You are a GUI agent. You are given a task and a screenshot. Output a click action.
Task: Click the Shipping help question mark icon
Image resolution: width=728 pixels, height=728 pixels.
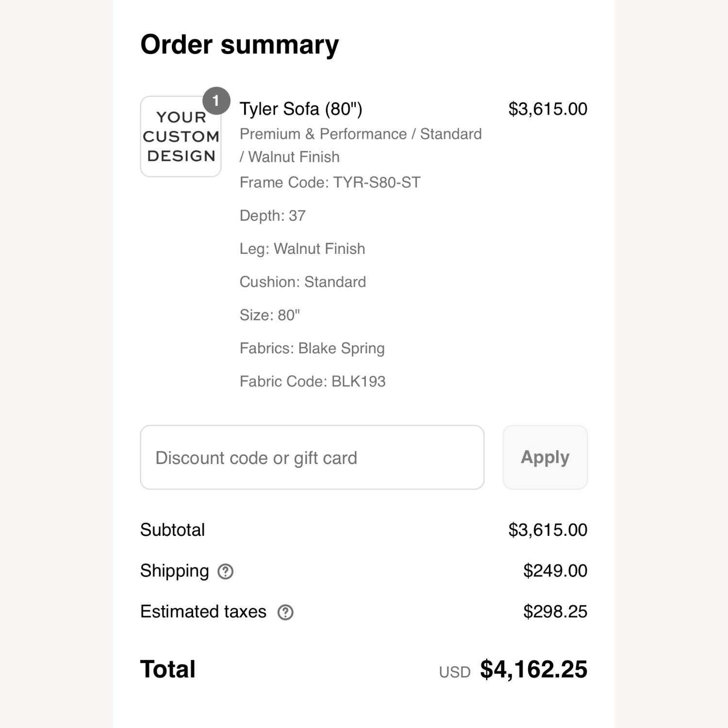[x=225, y=571]
